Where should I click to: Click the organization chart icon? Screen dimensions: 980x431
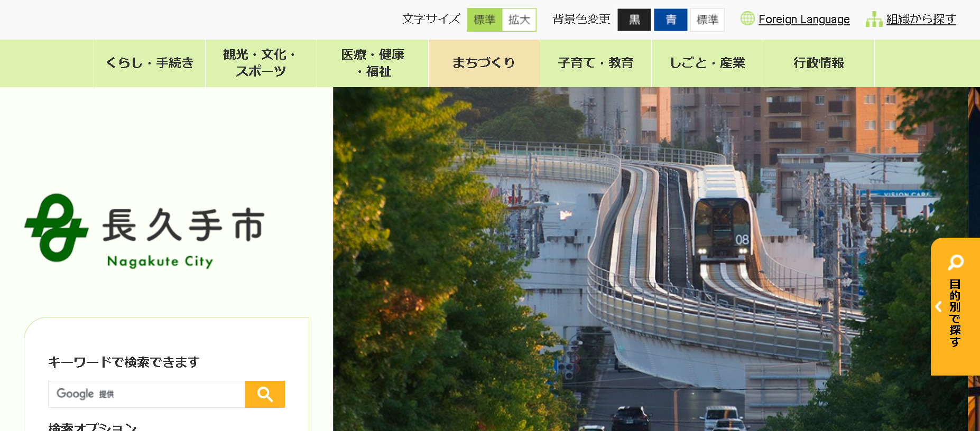pos(874,19)
